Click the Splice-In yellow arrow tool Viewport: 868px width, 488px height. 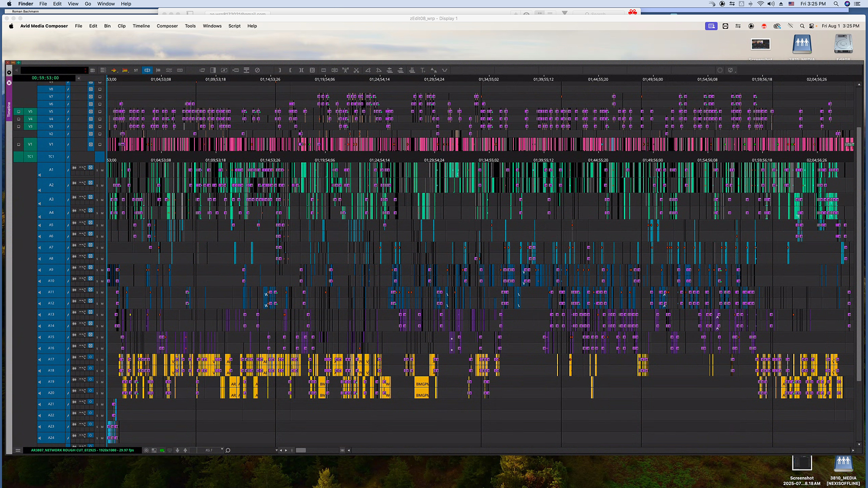tap(114, 70)
